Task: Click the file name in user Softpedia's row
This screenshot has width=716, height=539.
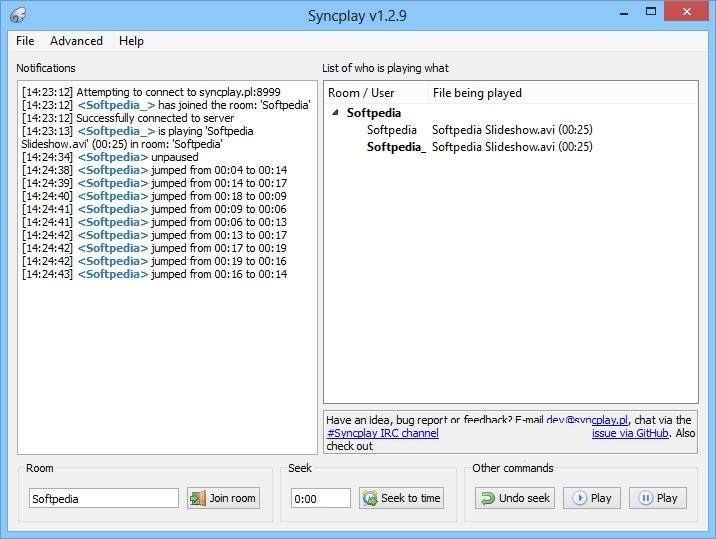Action: tap(512, 130)
